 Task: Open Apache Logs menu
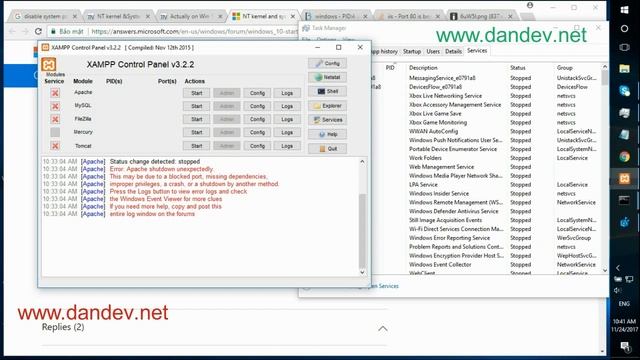[x=287, y=93]
